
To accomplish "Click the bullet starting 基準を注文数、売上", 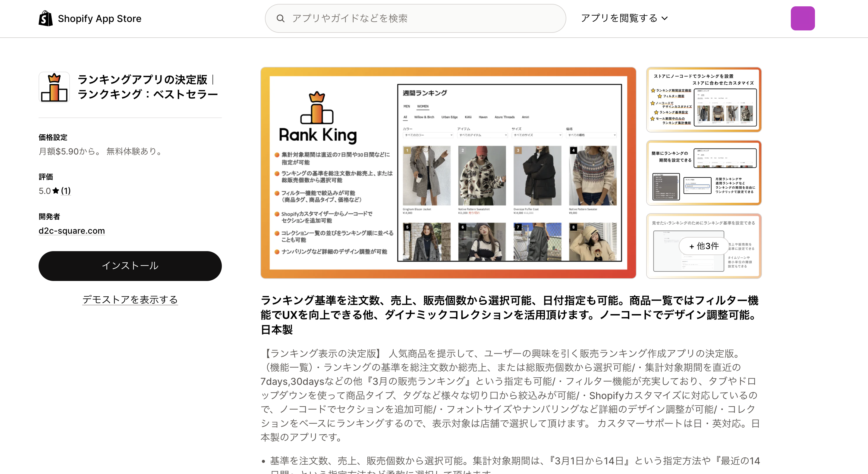I will 515,465.
